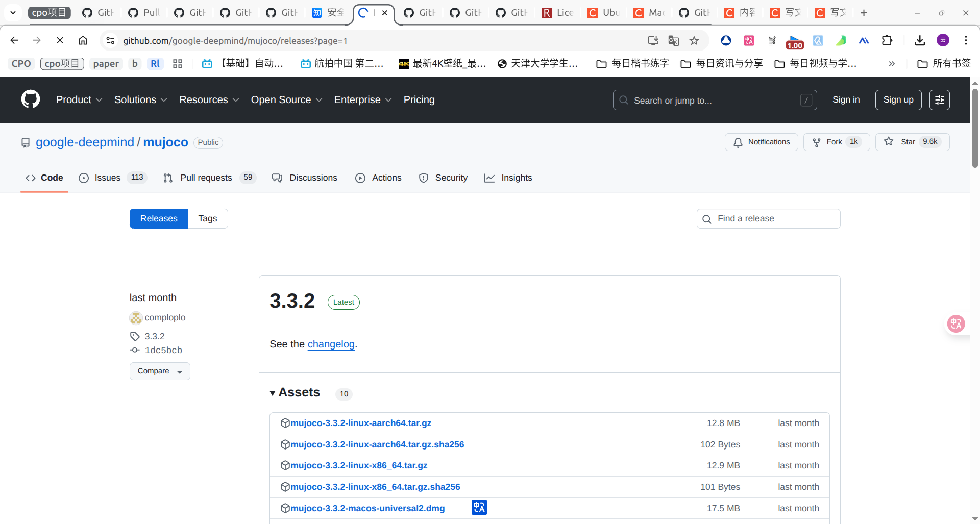Screen dimensions: 980x524
Task: Click the Sign up button
Action: (x=898, y=100)
